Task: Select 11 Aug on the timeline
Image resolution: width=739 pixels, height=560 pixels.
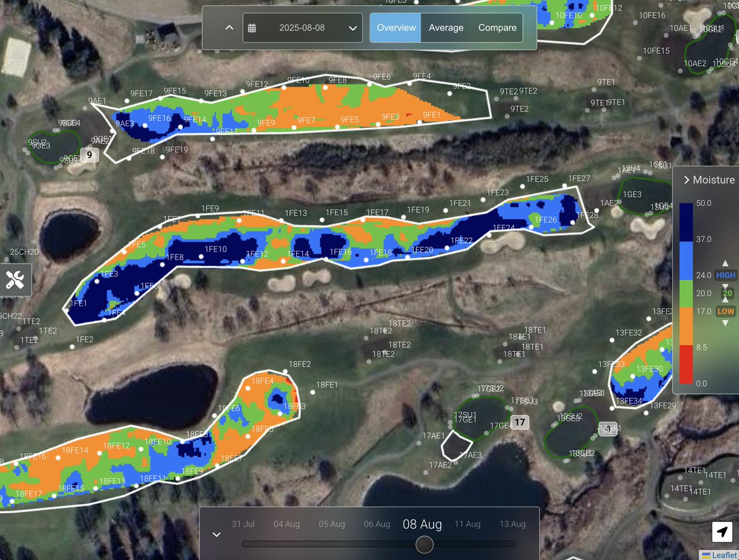Action: pos(467,524)
